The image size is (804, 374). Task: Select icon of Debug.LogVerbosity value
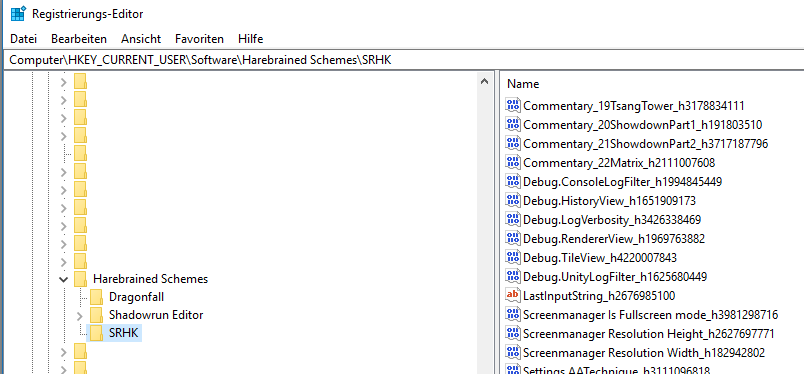(513, 220)
